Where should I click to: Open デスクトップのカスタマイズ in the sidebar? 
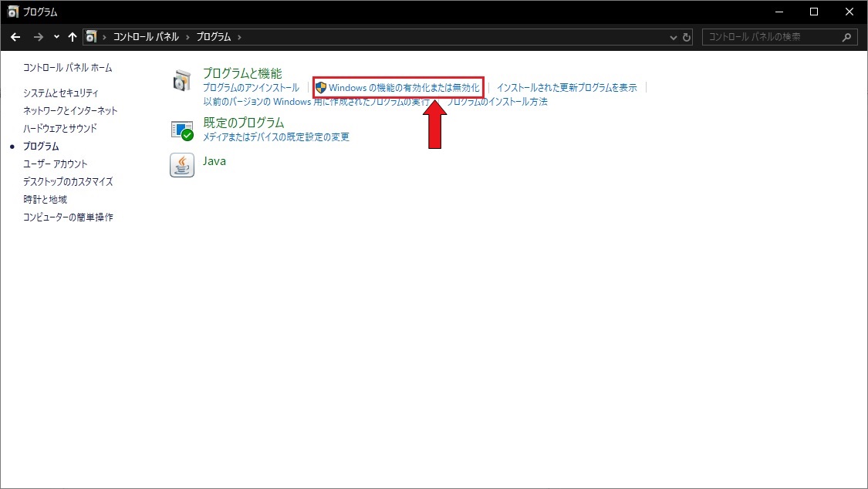tap(68, 181)
